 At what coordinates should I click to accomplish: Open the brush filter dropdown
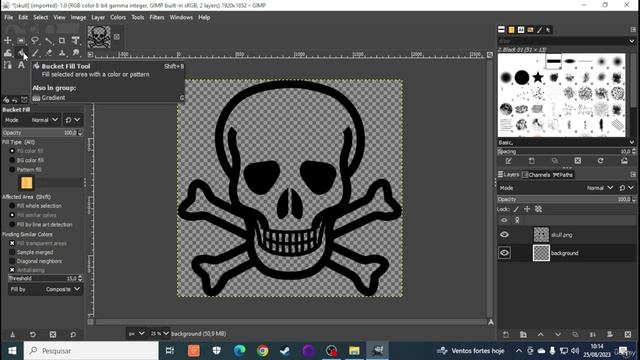(632, 41)
